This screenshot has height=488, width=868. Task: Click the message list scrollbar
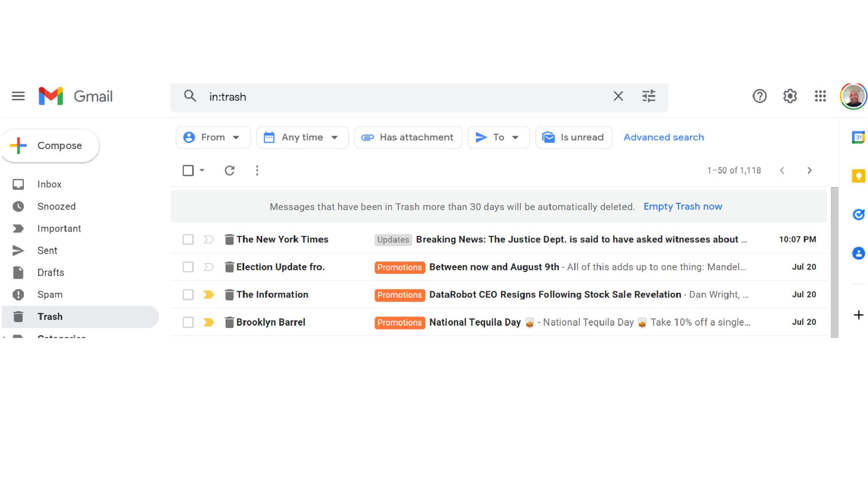pos(834,262)
